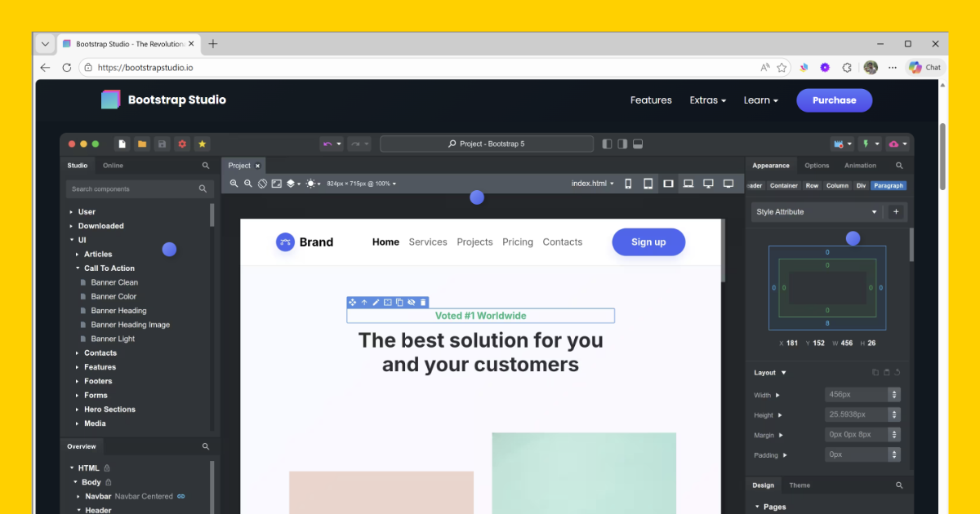Image resolution: width=980 pixels, height=514 pixels.
Task: Switch canvas to phone preview size
Action: tap(628, 184)
